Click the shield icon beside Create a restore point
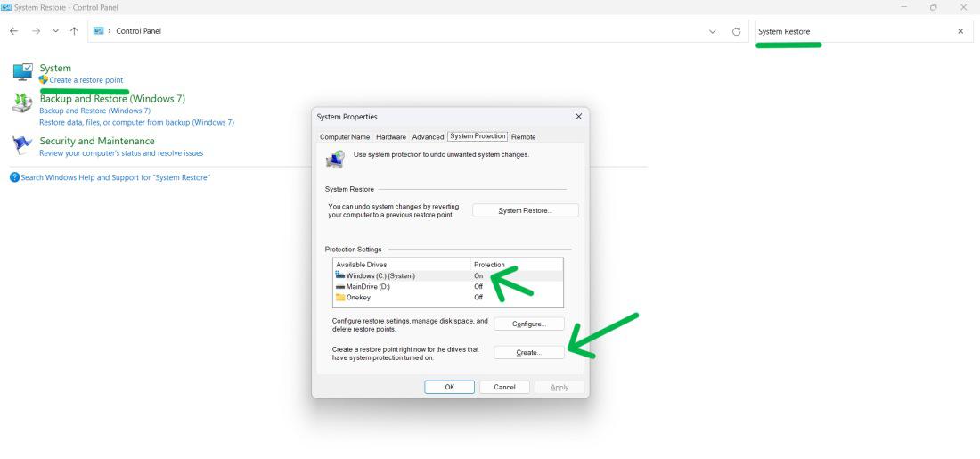Image resolution: width=980 pixels, height=459 pixels. point(43,80)
